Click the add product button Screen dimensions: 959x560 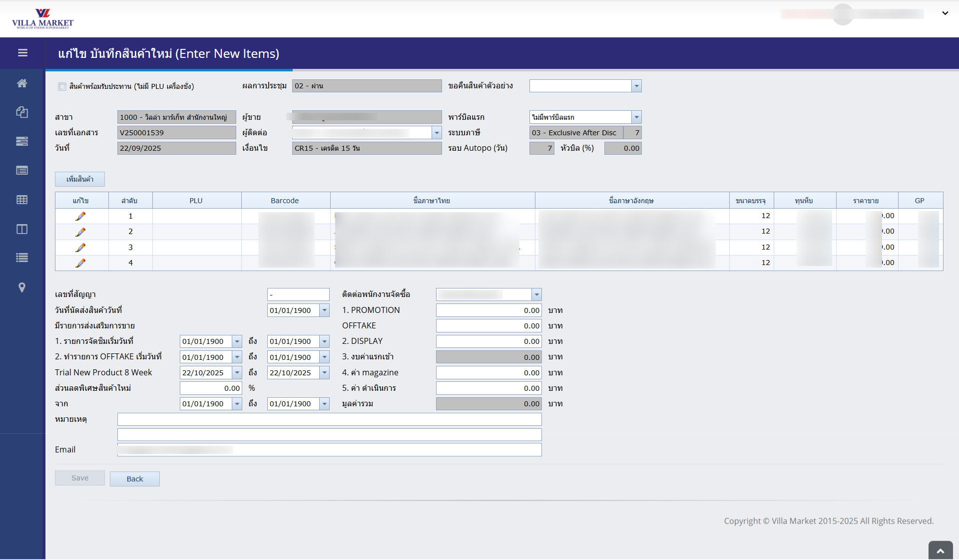tap(80, 179)
